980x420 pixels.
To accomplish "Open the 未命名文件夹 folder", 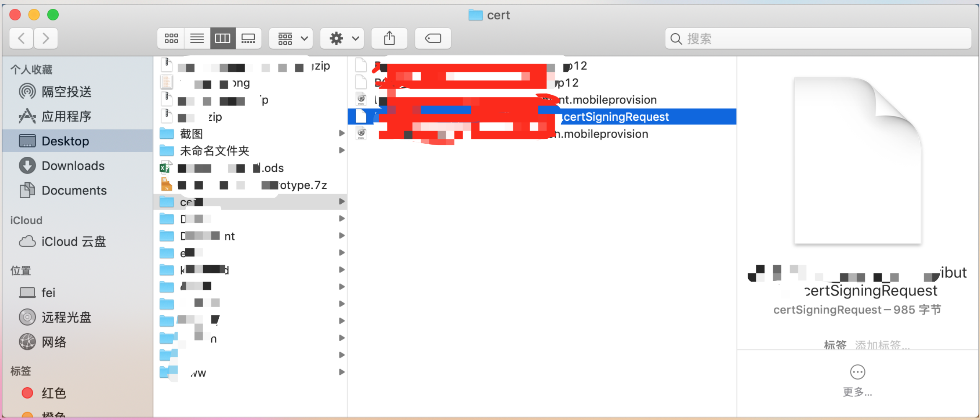I will [214, 151].
